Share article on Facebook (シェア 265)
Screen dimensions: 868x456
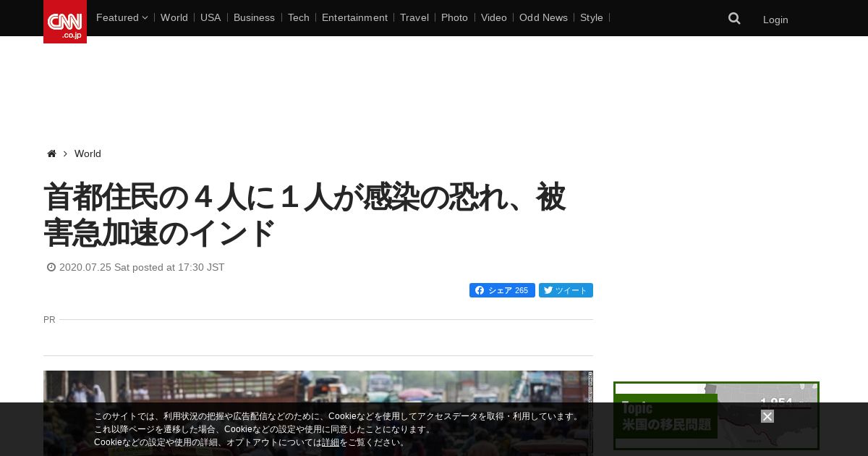click(502, 290)
